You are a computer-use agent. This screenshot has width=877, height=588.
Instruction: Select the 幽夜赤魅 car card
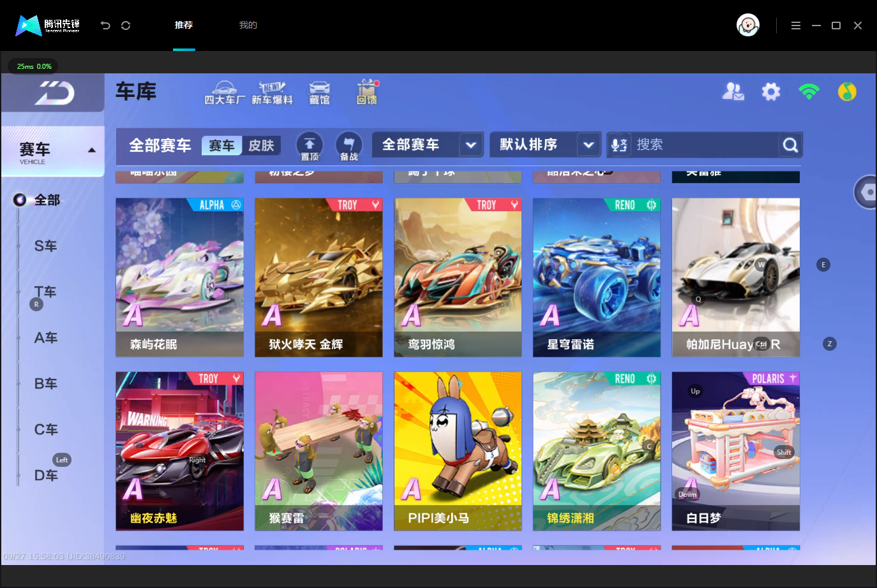179,452
